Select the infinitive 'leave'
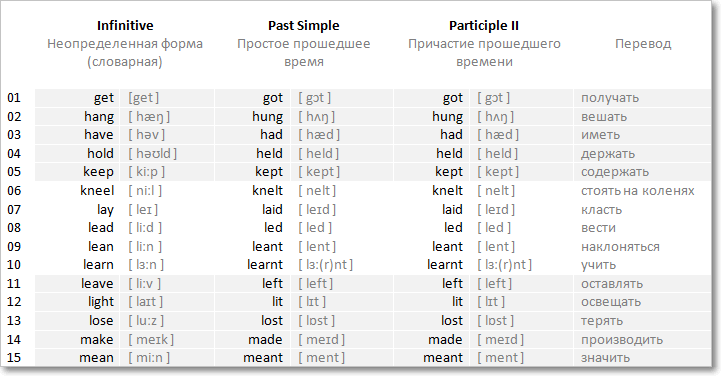Viewport: 721px width, 376px height. 97,284
